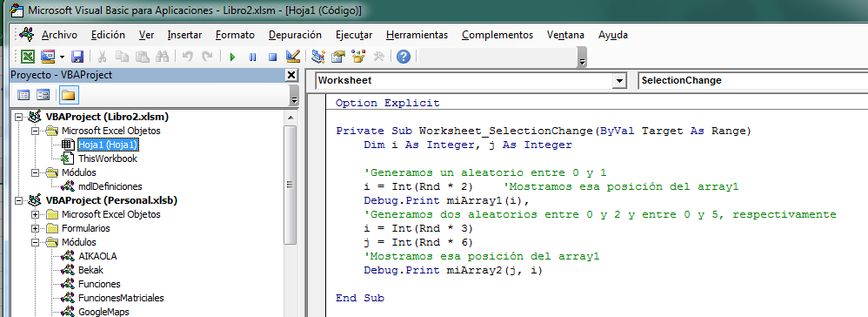Select Hoja1 (Hoja1) in project tree
Screen dimensions: 868x317
pyautogui.click(x=107, y=145)
